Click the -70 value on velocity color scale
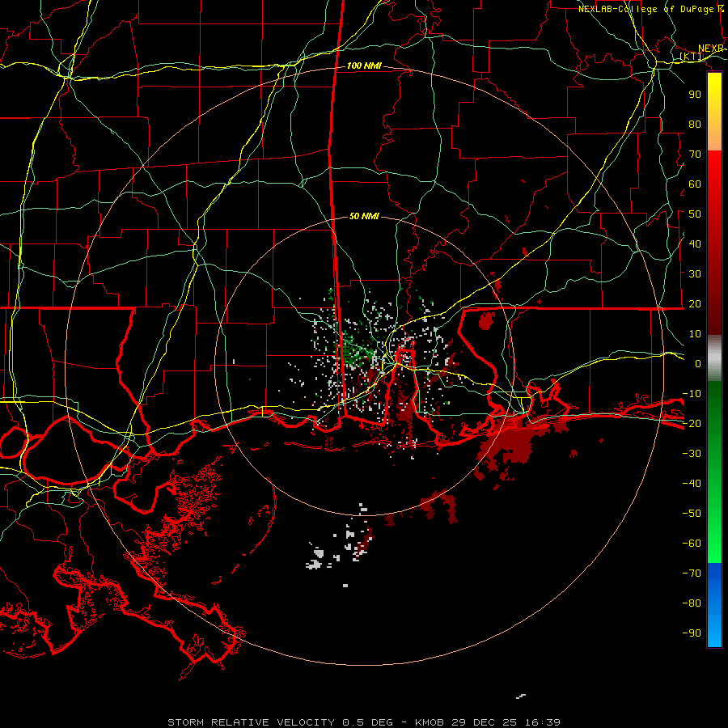728x728 pixels. [x=692, y=574]
